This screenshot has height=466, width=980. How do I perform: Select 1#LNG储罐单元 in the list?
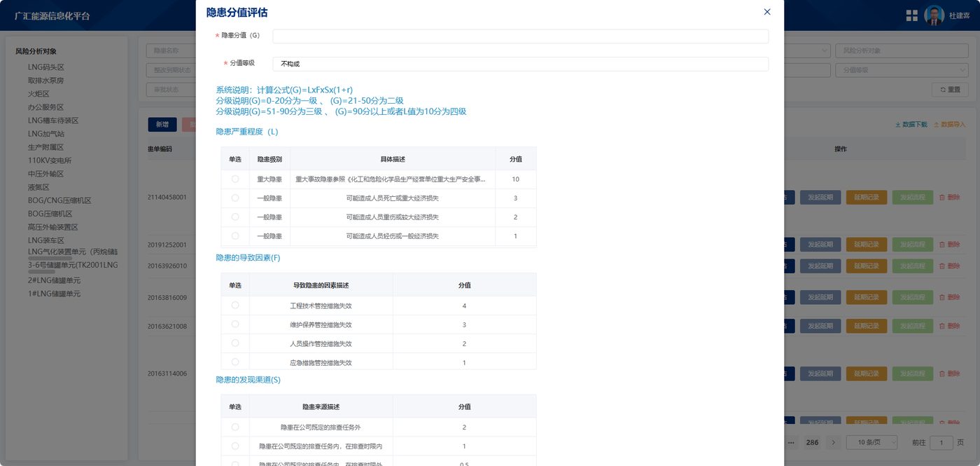click(x=55, y=294)
